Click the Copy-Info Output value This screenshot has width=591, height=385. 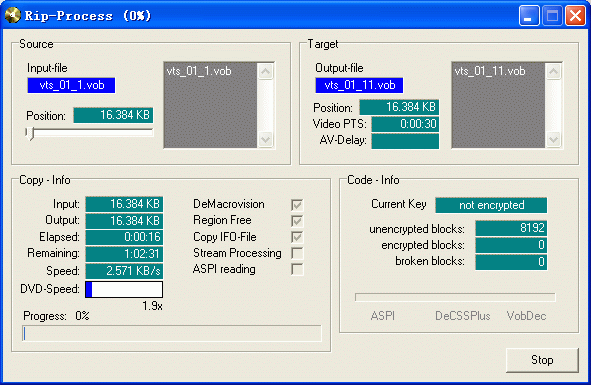[124, 221]
